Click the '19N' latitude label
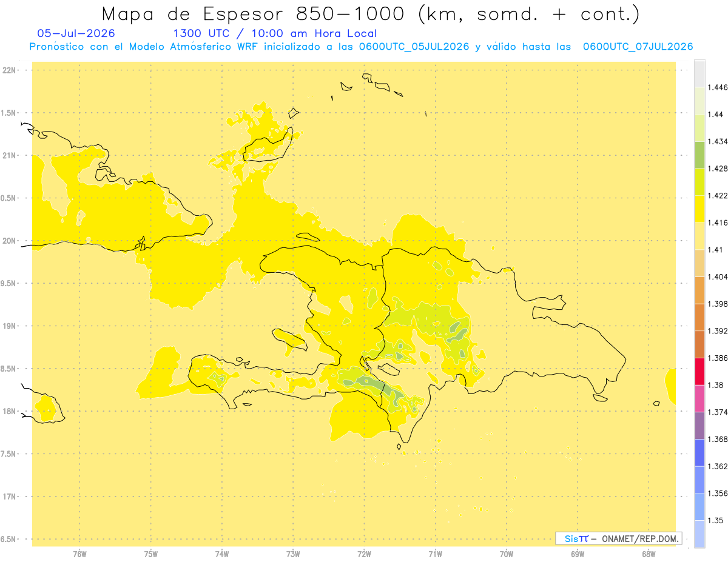The width and height of the screenshot is (728, 562). point(9,326)
